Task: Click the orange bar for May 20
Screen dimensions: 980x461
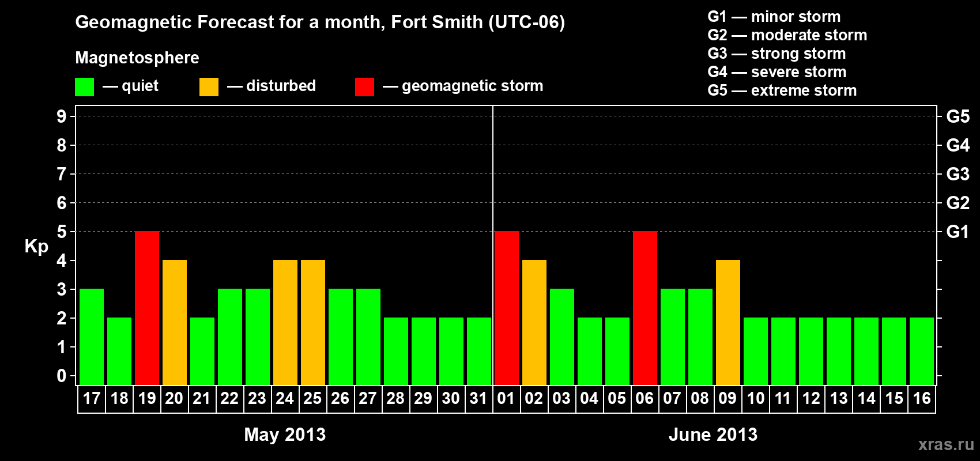Action: pos(175,323)
